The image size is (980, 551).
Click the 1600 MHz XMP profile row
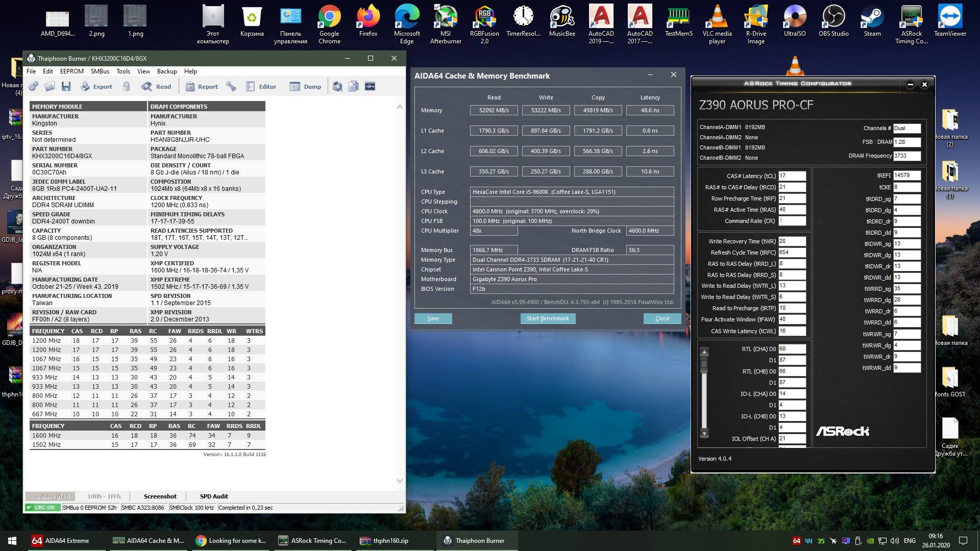(x=148, y=436)
